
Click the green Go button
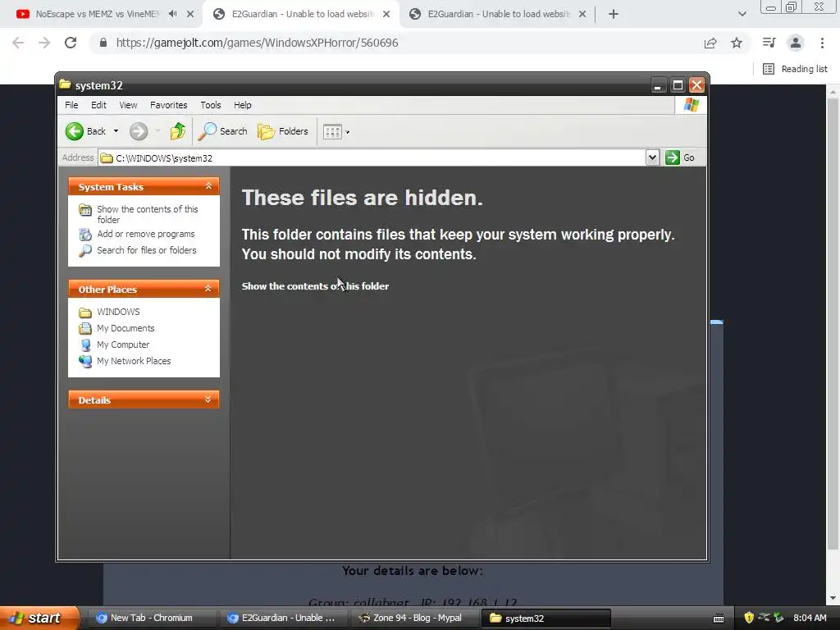(x=680, y=157)
